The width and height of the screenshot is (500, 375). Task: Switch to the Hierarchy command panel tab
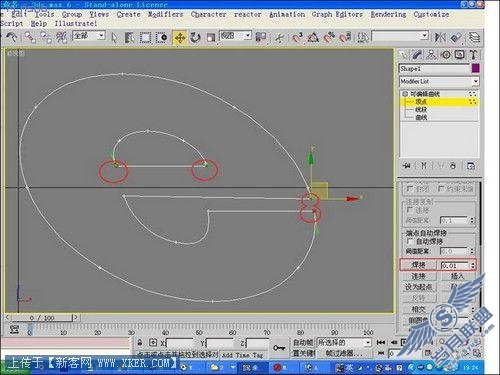431,55
